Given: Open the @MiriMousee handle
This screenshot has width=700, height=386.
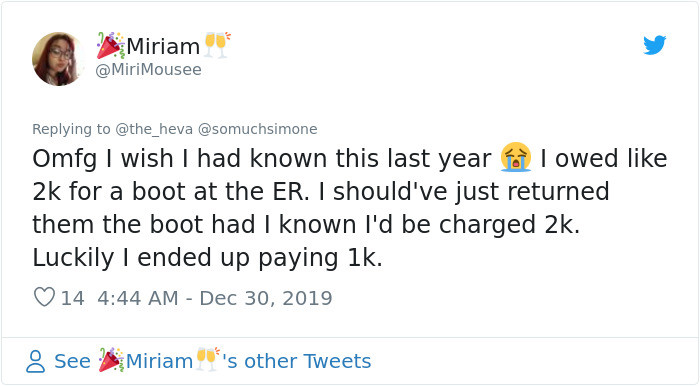Looking at the screenshot, I should point(149,70).
